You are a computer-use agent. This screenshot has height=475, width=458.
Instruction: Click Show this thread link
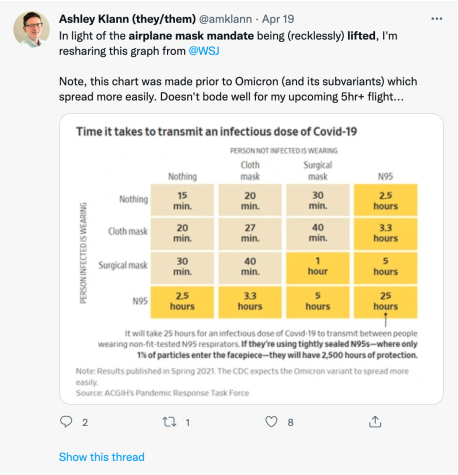[x=102, y=457]
